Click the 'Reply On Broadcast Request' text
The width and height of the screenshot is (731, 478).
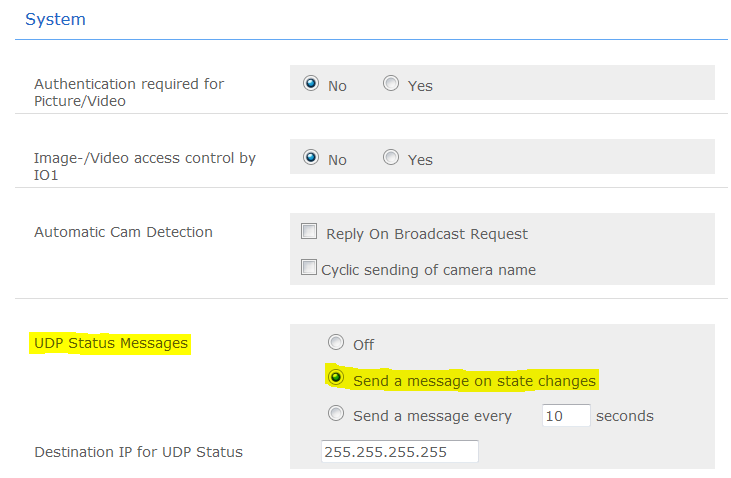click(x=427, y=233)
